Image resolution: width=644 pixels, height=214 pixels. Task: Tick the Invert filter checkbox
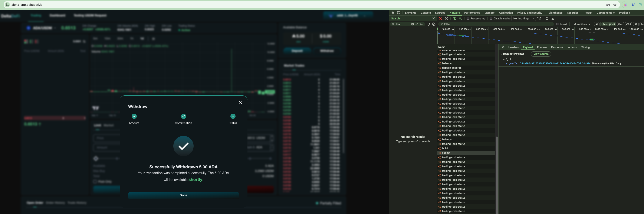(558, 24)
